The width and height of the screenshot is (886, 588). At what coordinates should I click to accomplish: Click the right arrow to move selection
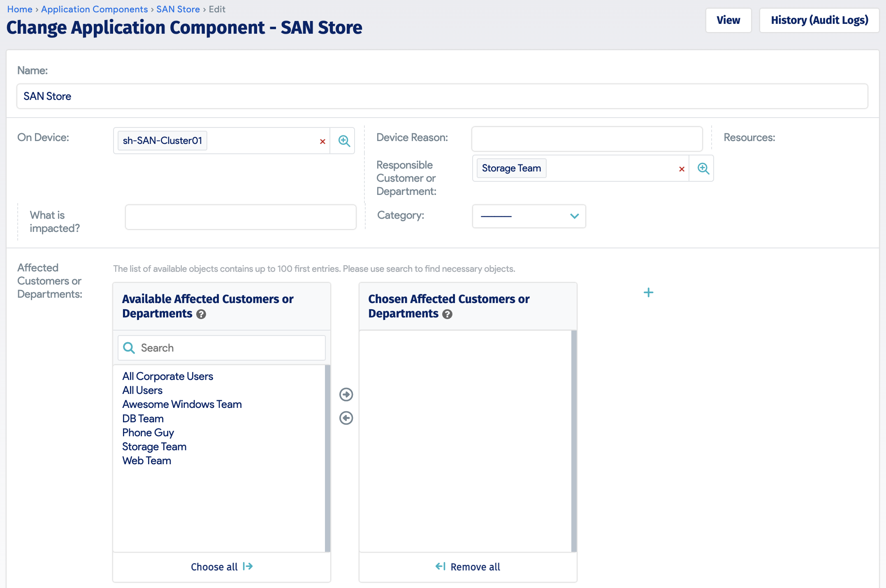click(x=346, y=394)
